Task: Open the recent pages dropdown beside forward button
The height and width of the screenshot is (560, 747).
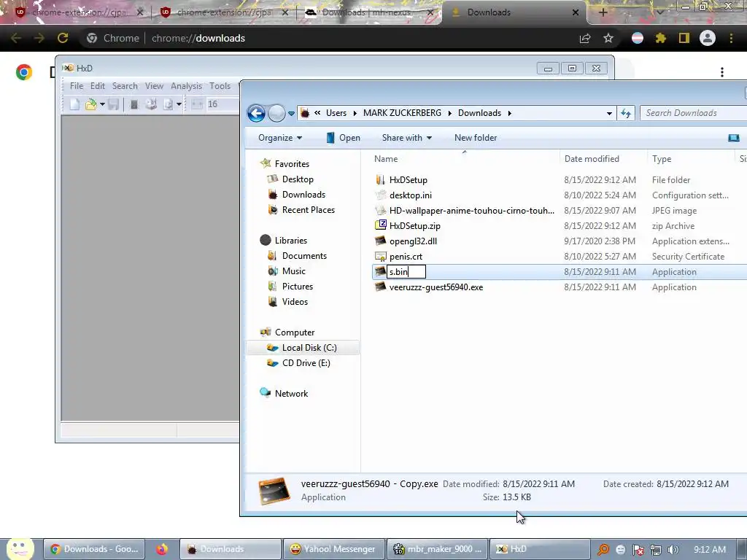Action: (291, 114)
